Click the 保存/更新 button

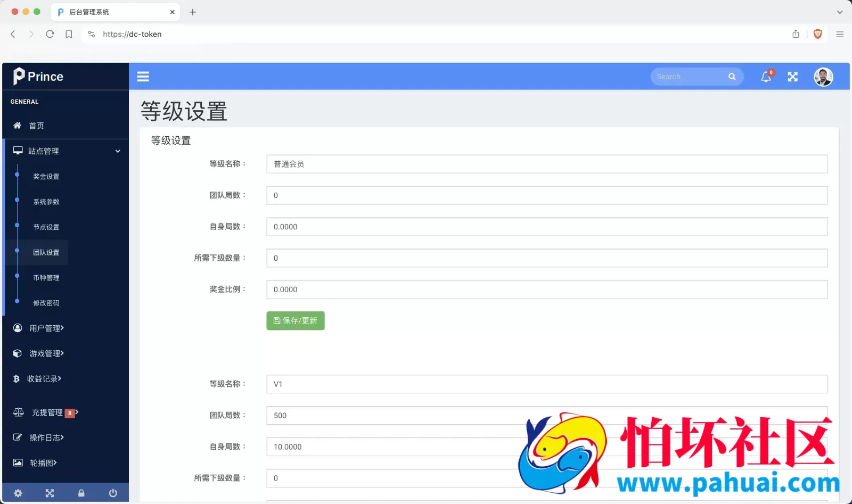296,321
